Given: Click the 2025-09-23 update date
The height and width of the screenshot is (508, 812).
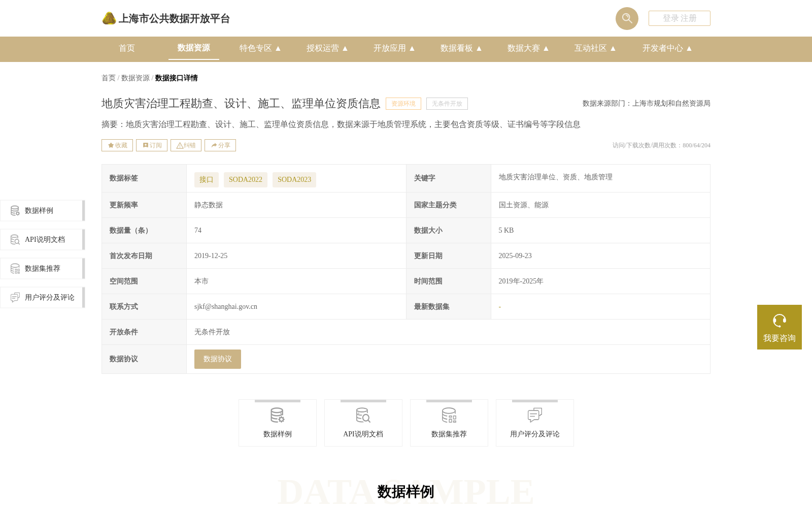Looking at the screenshot, I should tap(515, 256).
